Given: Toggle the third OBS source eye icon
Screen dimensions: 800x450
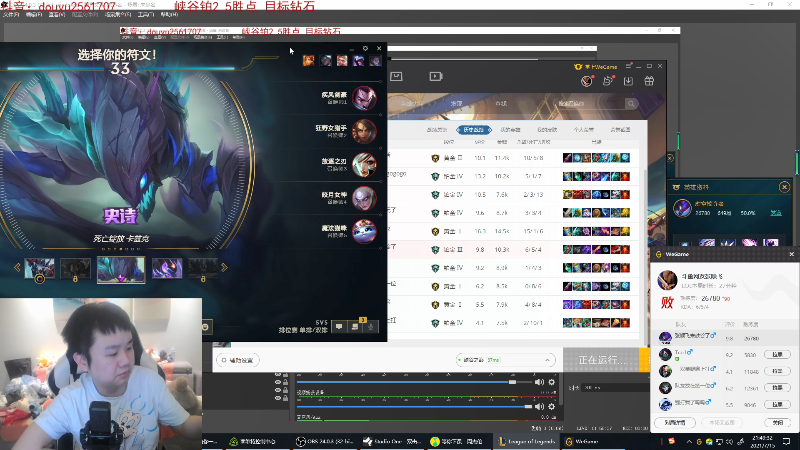Looking at the screenshot, I should pos(278,390).
